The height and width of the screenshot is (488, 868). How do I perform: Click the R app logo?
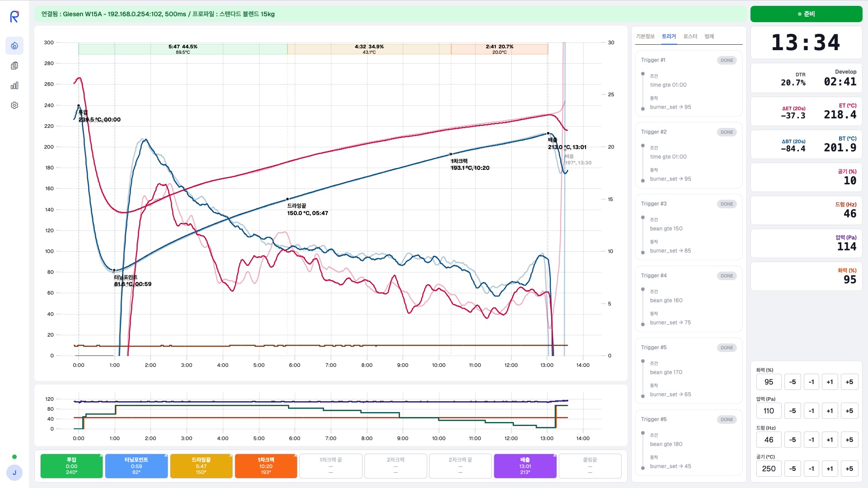coord(14,17)
